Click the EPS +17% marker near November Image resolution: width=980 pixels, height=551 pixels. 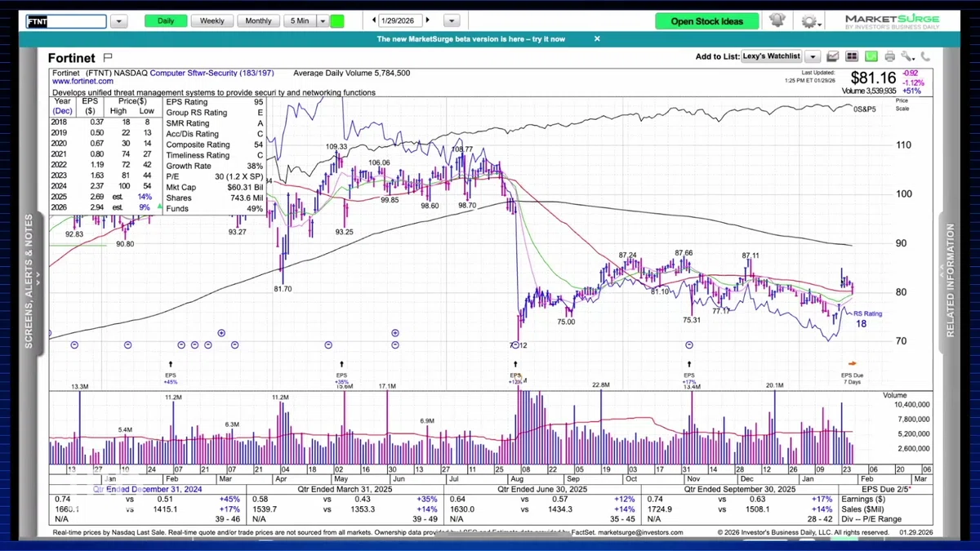[x=689, y=364]
